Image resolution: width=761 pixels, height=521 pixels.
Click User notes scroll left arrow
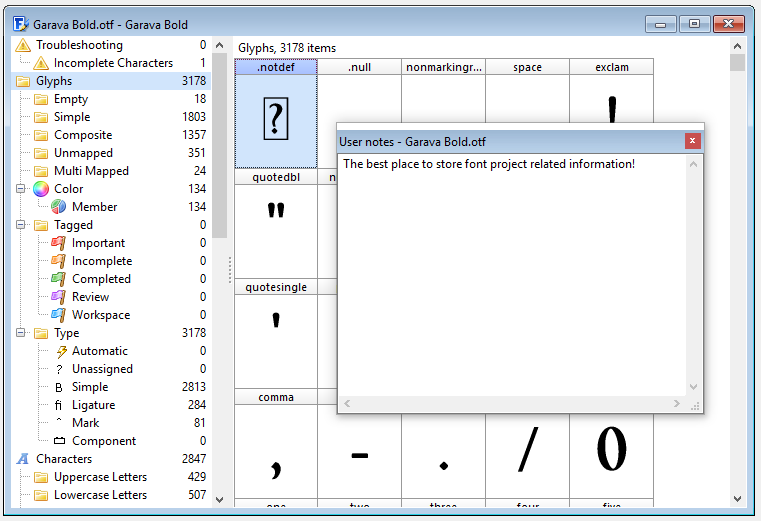click(347, 403)
